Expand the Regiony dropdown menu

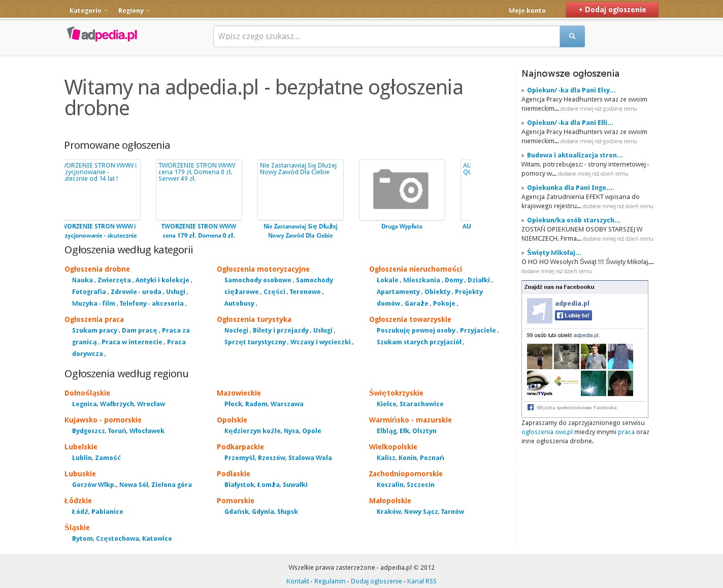pyautogui.click(x=134, y=11)
